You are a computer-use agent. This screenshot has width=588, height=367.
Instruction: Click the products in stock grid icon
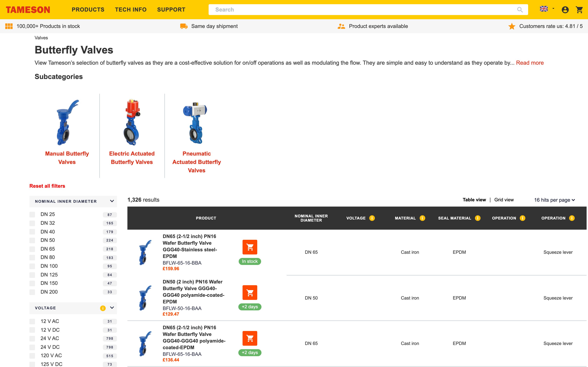click(x=9, y=26)
